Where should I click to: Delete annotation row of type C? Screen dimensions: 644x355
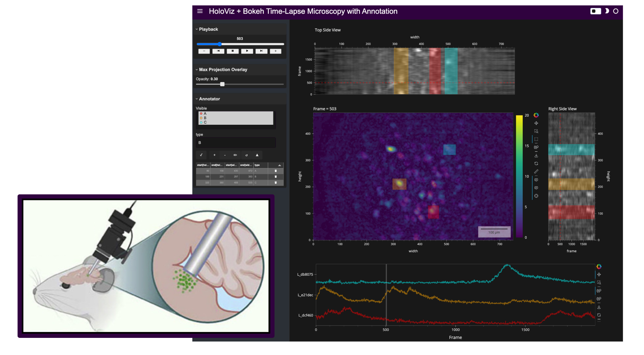pyautogui.click(x=276, y=182)
